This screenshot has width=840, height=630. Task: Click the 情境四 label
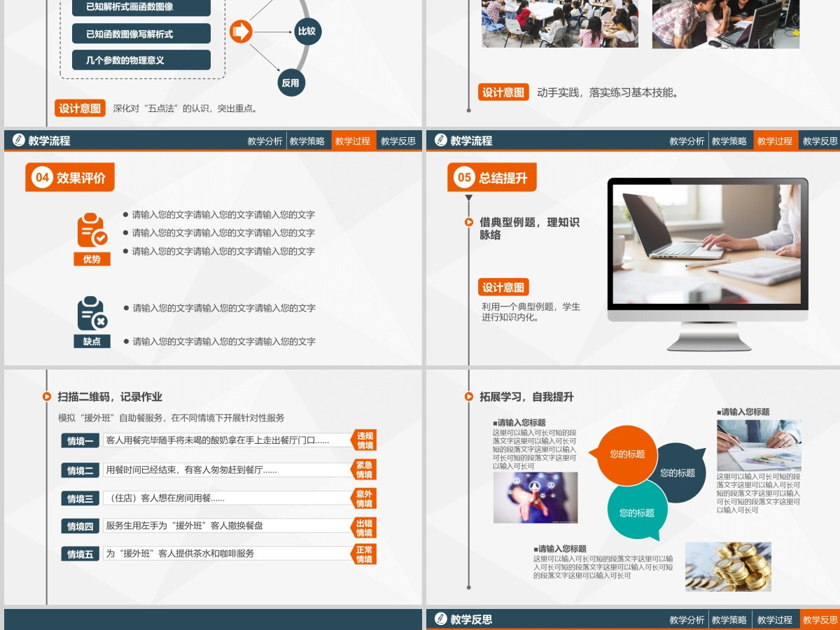(80, 526)
